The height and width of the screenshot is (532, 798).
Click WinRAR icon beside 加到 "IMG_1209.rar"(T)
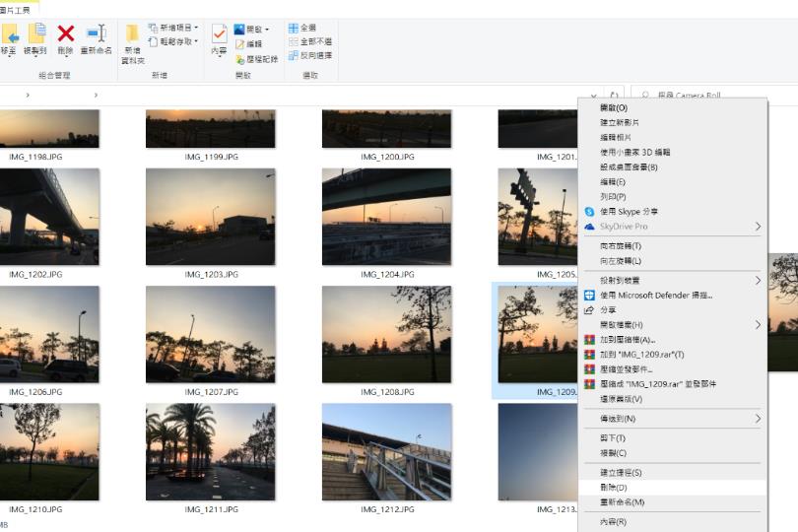pyautogui.click(x=589, y=355)
